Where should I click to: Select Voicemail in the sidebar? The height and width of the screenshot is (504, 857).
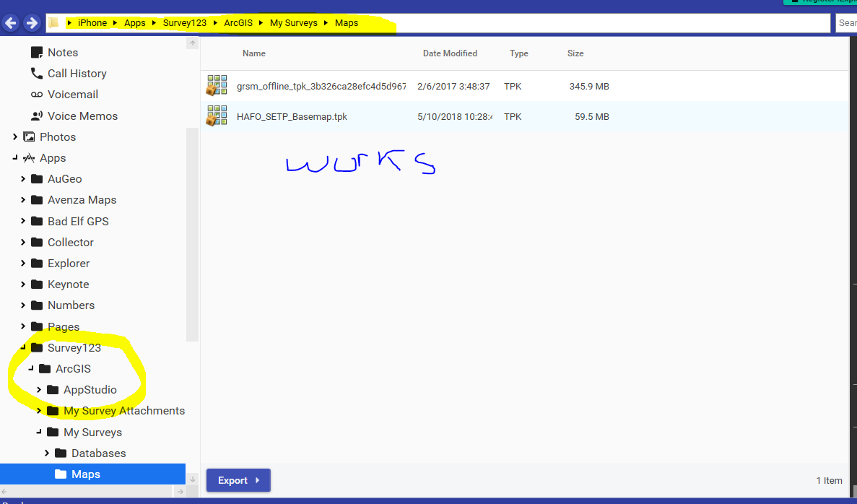(x=73, y=95)
